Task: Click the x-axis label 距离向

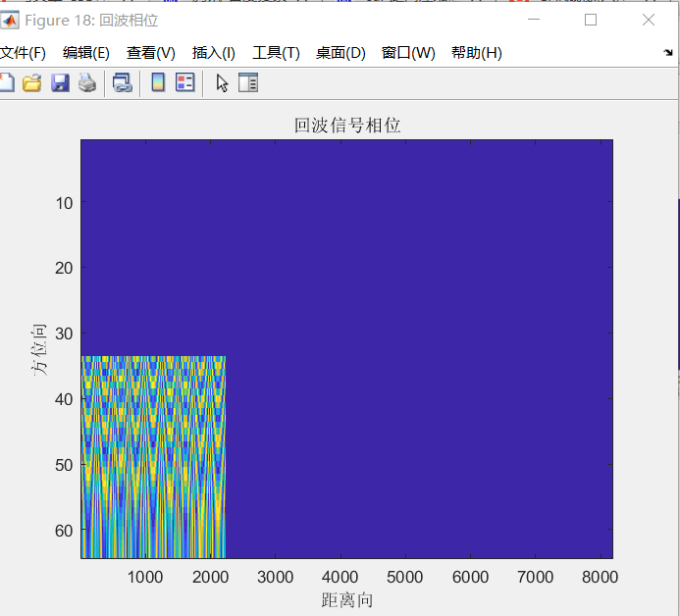Action: pyautogui.click(x=347, y=600)
